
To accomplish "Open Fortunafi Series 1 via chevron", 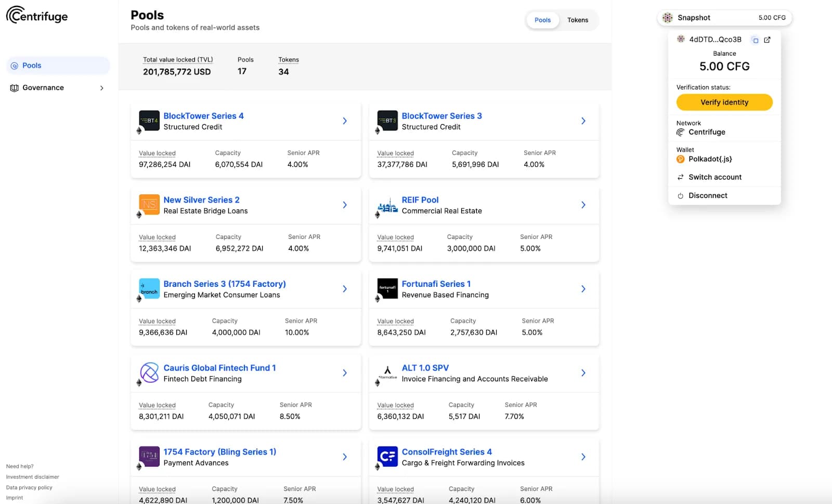I will point(583,289).
